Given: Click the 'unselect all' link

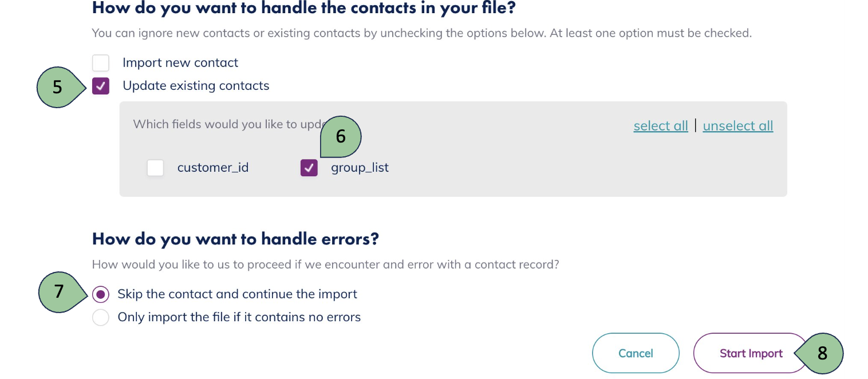Looking at the screenshot, I should click(737, 126).
